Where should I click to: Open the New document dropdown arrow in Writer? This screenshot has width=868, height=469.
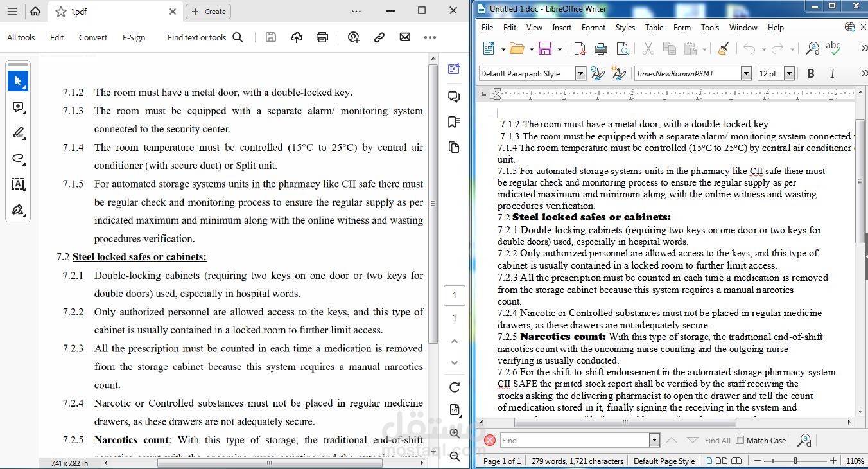click(x=502, y=49)
